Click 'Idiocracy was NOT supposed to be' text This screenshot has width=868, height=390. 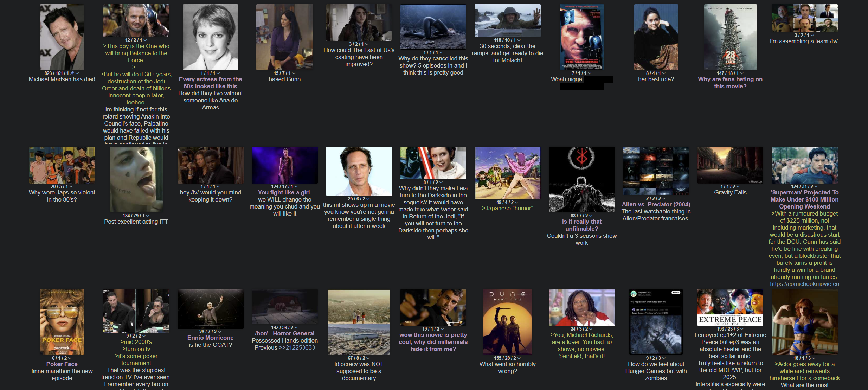(x=359, y=371)
